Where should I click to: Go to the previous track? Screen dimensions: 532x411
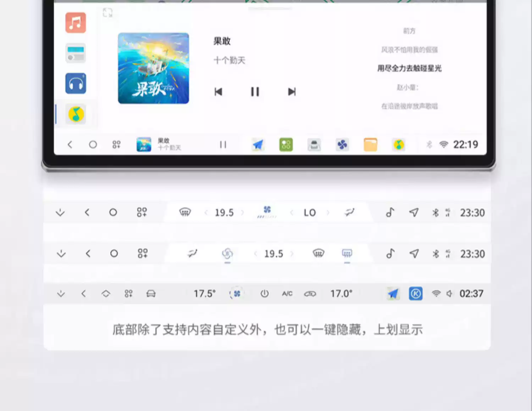point(218,92)
